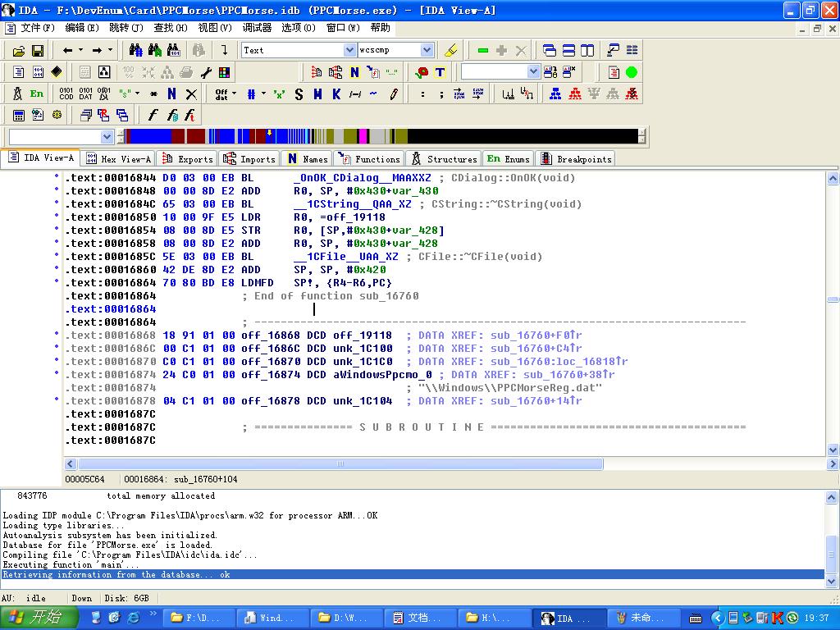Viewport: 840px width, 630px height.
Task: Click the 0101 COD convert-to-code icon
Action: (x=66, y=94)
